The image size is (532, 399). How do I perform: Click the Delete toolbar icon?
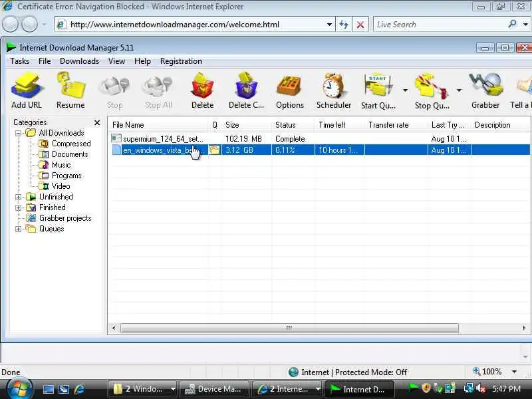click(x=203, y=90)
